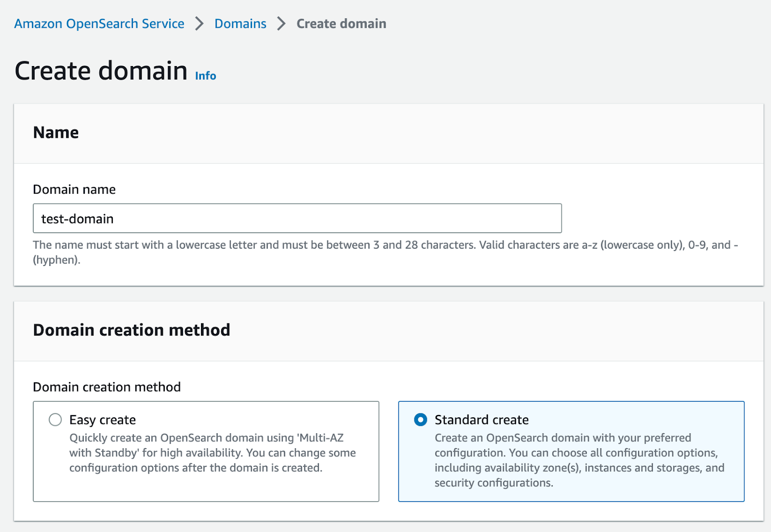Click the bold Domain creation method heading
The width and height of the screenshot is (771, 532).
(132, 330)
